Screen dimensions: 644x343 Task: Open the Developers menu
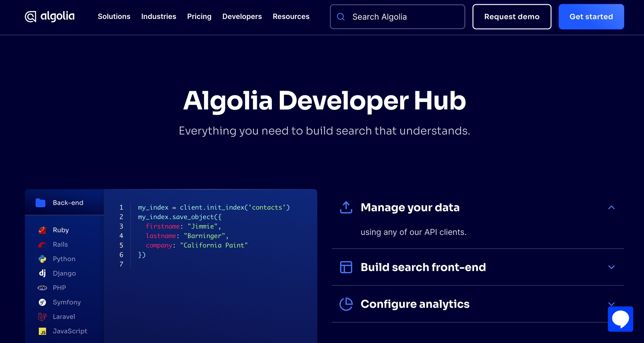coord(242,16)
